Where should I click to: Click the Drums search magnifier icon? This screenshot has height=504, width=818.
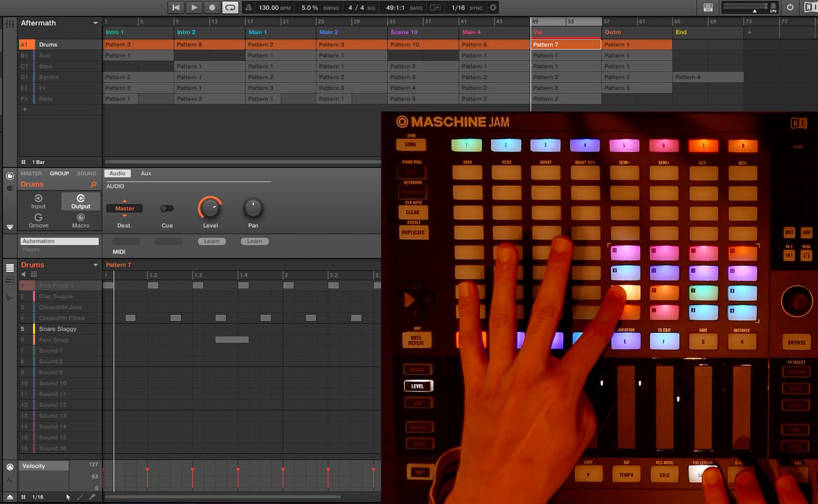click(93, 185)
